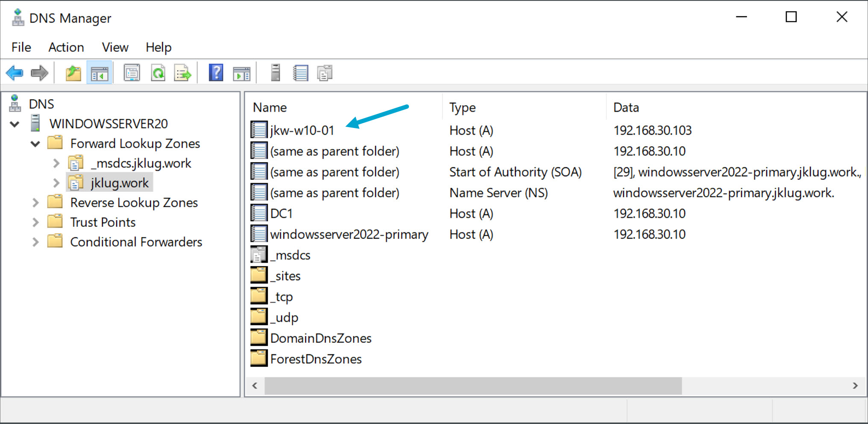The image size is (868, 424).
Task: Expand the Reverse Lookup Zones node
Action: [x=35, y=202]
